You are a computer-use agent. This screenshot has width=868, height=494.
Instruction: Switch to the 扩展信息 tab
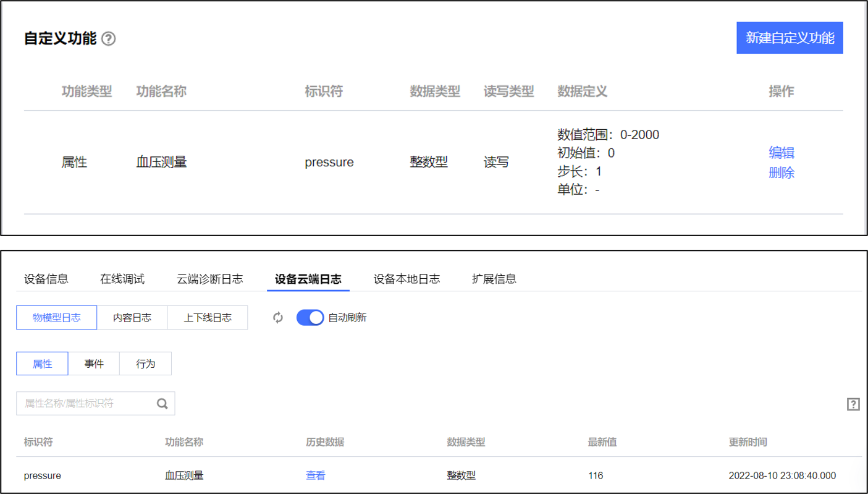[494, 279]
